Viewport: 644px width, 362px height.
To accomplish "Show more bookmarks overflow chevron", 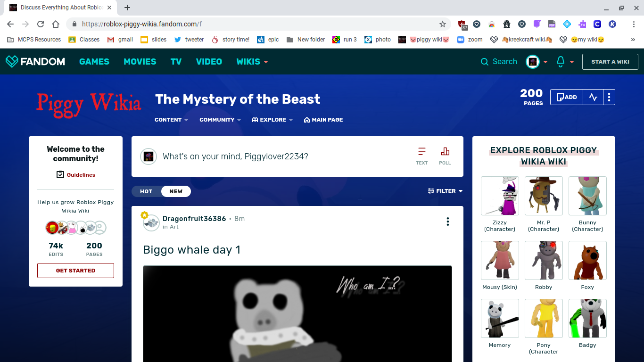I will click(x=633, y=40).
